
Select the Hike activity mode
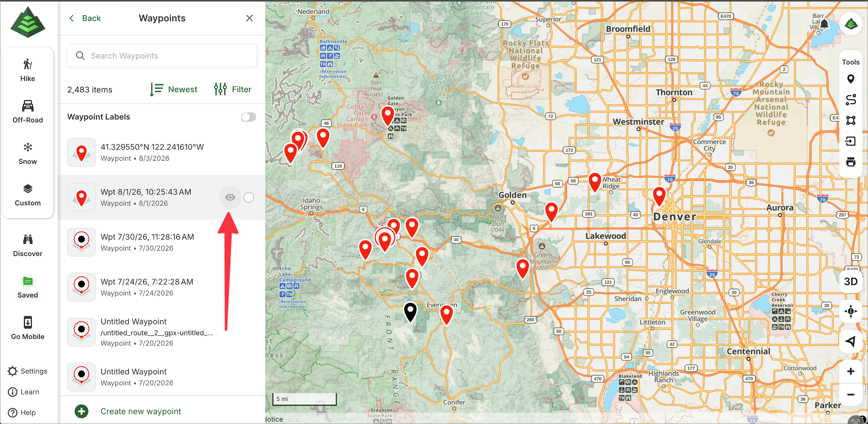pos(28,70)
